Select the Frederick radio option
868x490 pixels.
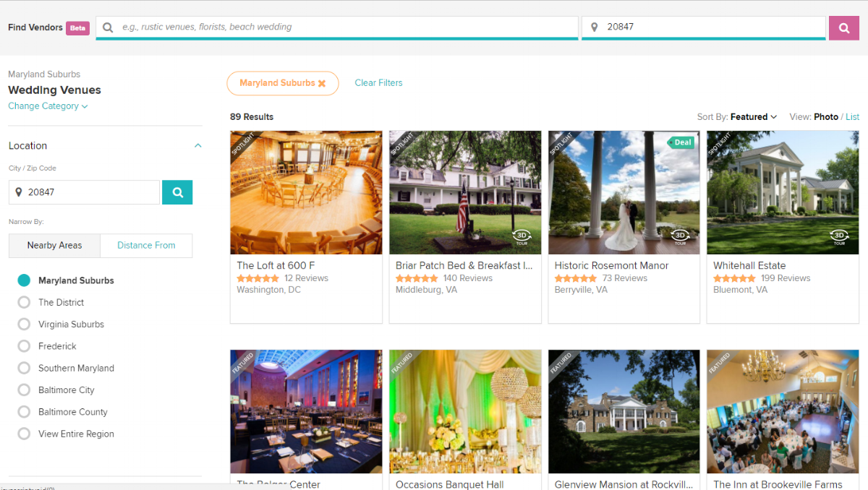click(24, 346)
